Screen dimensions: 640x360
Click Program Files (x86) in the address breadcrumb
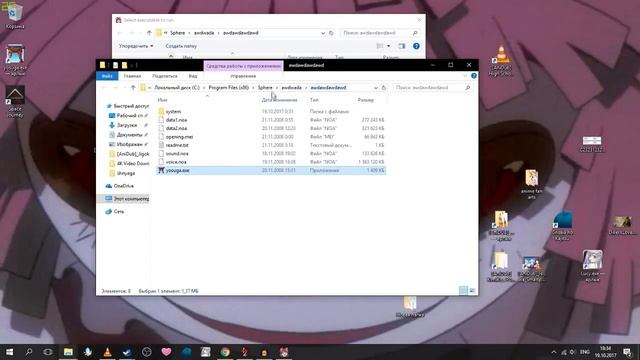[229, 87]
